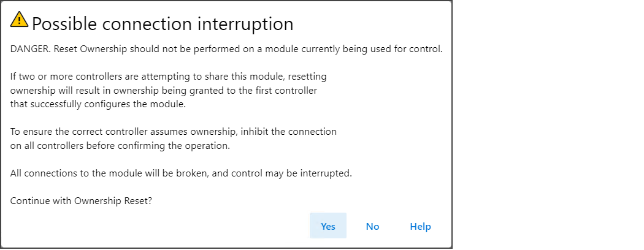This screenshot has width=644, height=250.
Task: Click the 'All connections to the module' line
Action: tap(181, 173)
